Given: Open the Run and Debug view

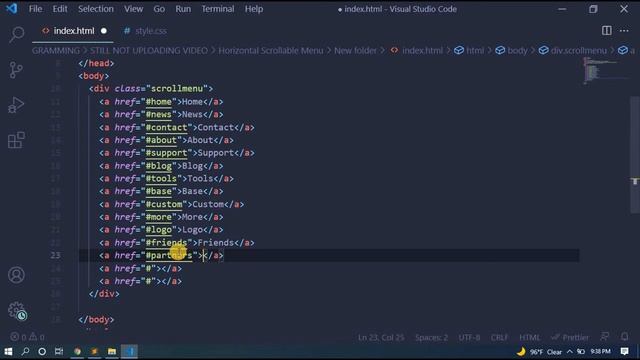Looking at the screenshot, I should [x=16, y=105].
